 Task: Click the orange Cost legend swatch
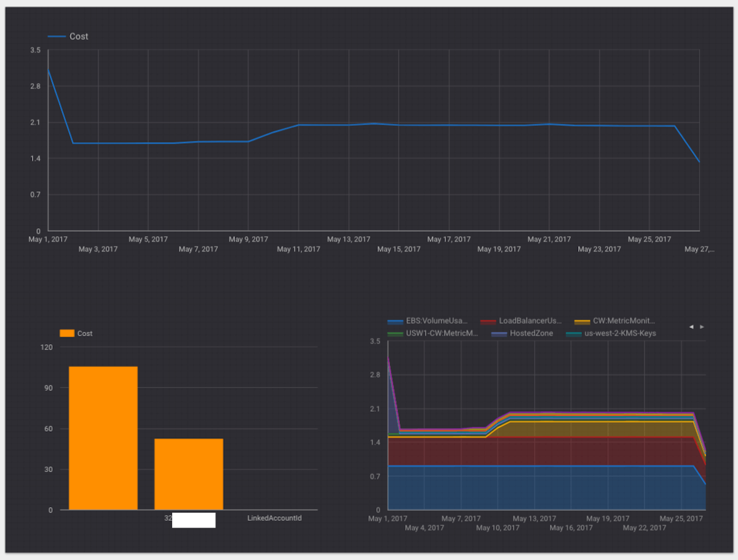coord(68,333)
